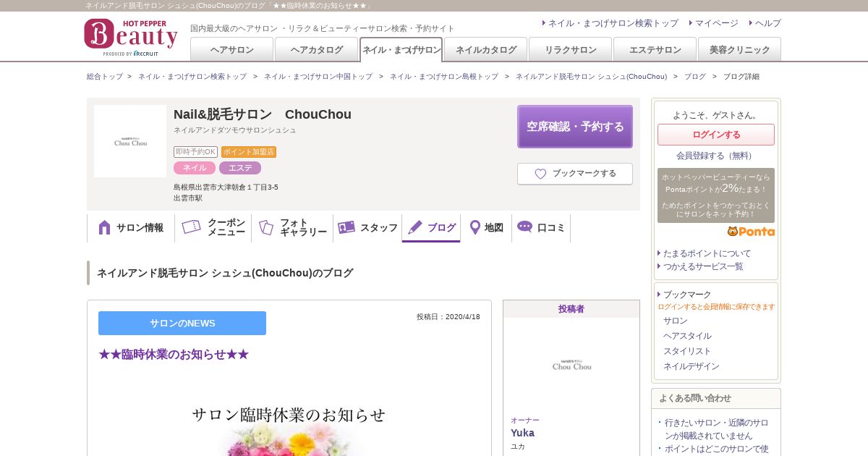Click the 即時予約OK badge

[195, 152]
